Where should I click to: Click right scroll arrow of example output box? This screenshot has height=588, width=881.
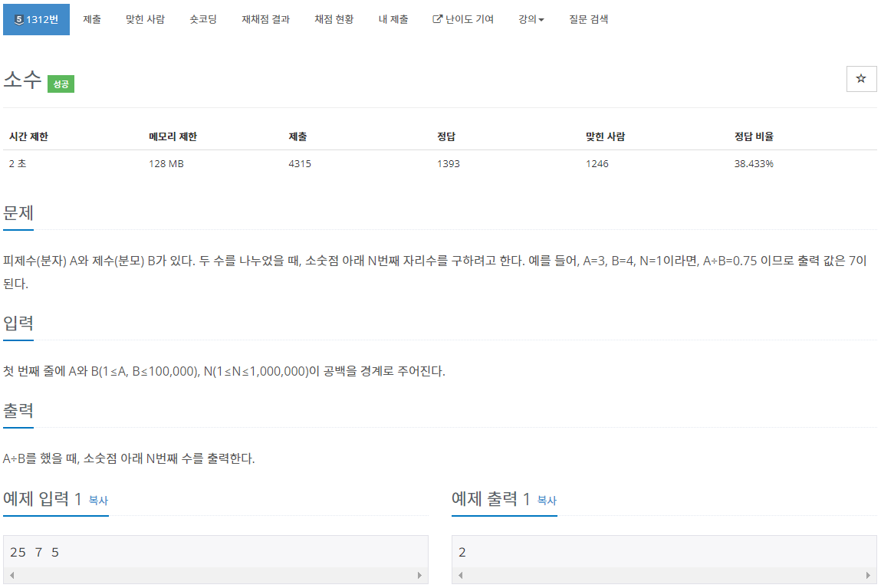pyautogui.click(x=868, y=575)
